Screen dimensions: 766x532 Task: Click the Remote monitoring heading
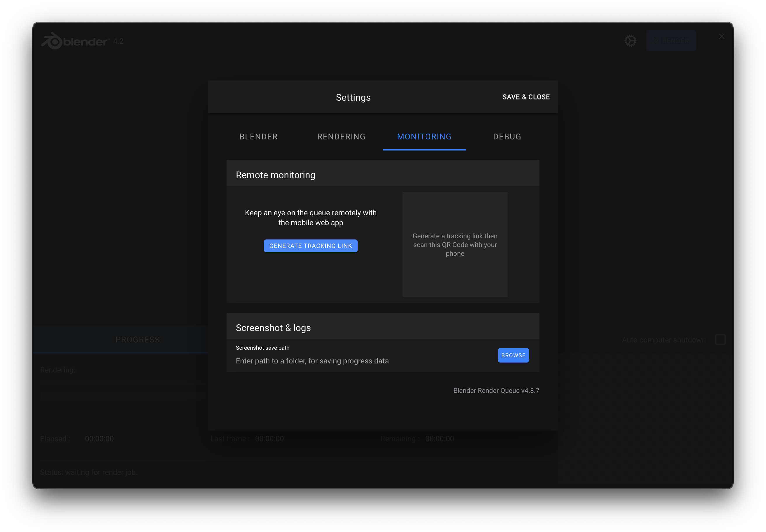276,175
